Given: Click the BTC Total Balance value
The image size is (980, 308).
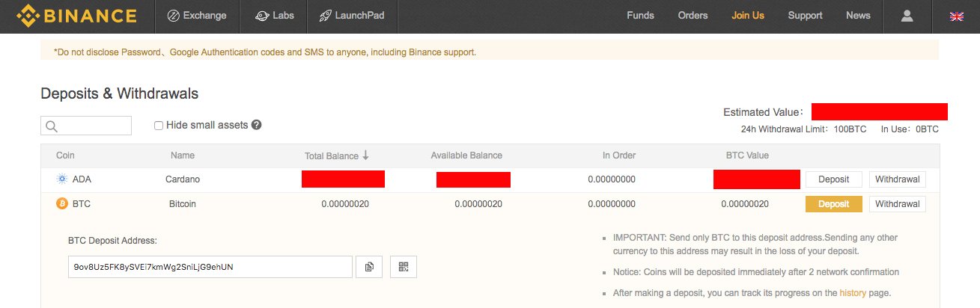Looking at the screenshot, I should [x=345, y=203].
